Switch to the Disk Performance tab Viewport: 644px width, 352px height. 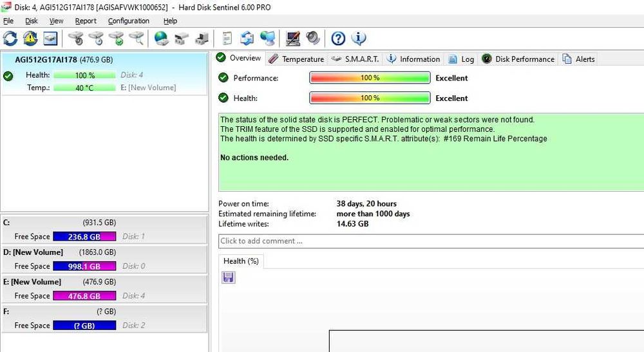coord(518,59)
